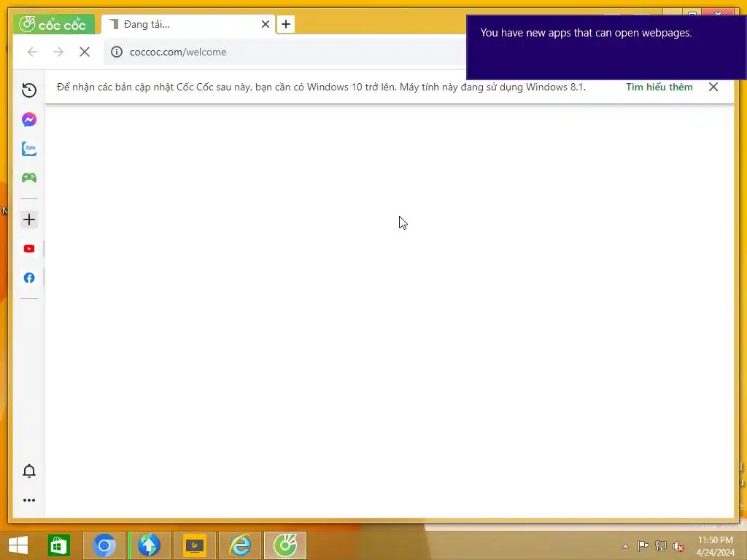The width and height of the screenshot is (747, 560).
Task: Show hidden system tray icons
Action: [625, 546]
